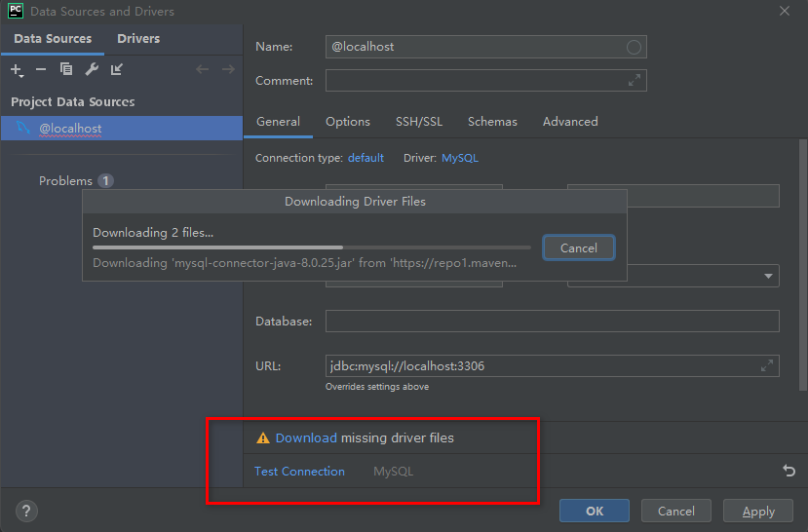Image resolution: width=808 pixels, height=532 pixels.
Task: Change connection type via default link
Action: click(x=366, y=158)
